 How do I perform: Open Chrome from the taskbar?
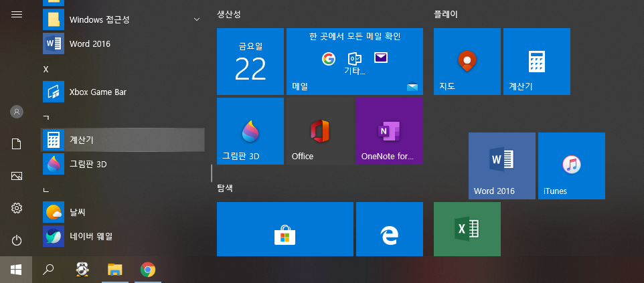(x=148, y=270)
